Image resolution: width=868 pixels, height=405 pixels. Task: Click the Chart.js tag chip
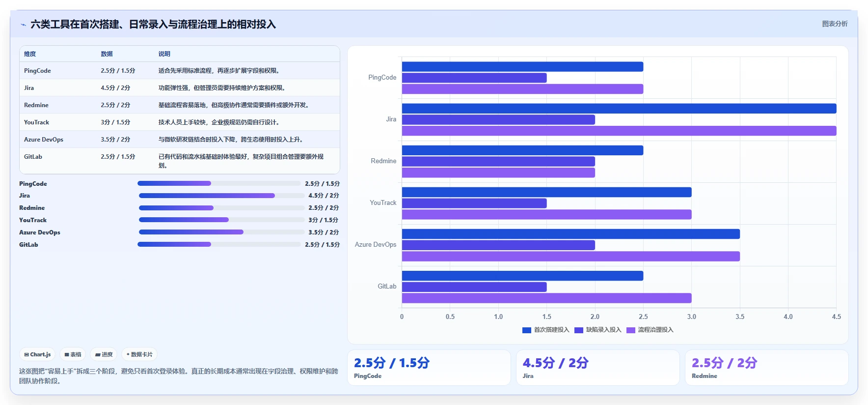tap(38, 354)
